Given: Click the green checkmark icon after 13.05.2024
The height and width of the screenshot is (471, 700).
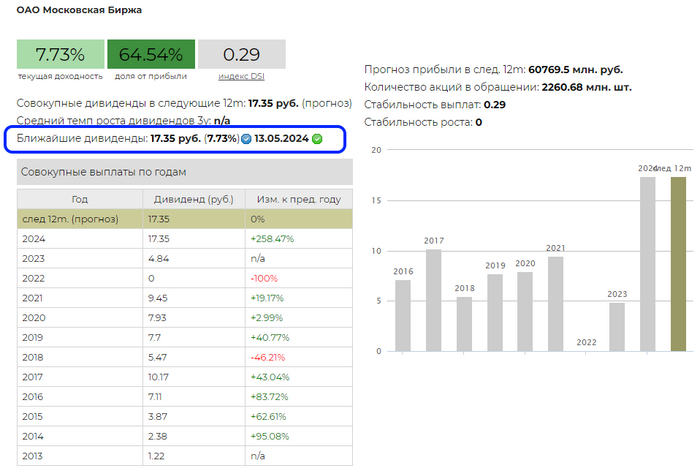Looking at the screenshot, I should [x=317, y=139].
